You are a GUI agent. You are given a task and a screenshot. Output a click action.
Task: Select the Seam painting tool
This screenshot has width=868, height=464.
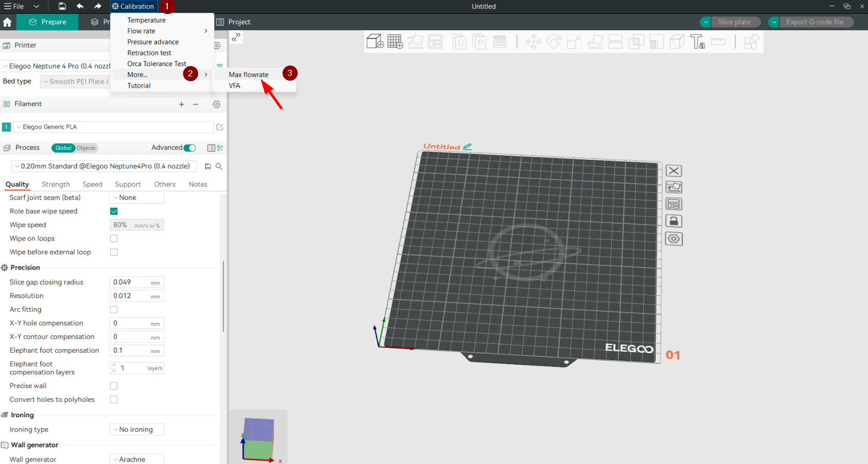[x=677, y=42]
